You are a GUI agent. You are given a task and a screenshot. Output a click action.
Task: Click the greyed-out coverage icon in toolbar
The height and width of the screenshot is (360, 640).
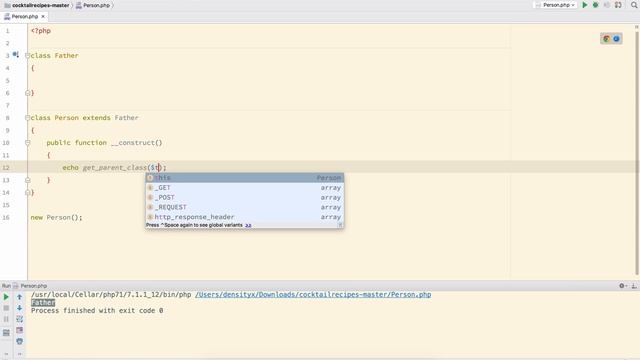click(x=607, y=5)
